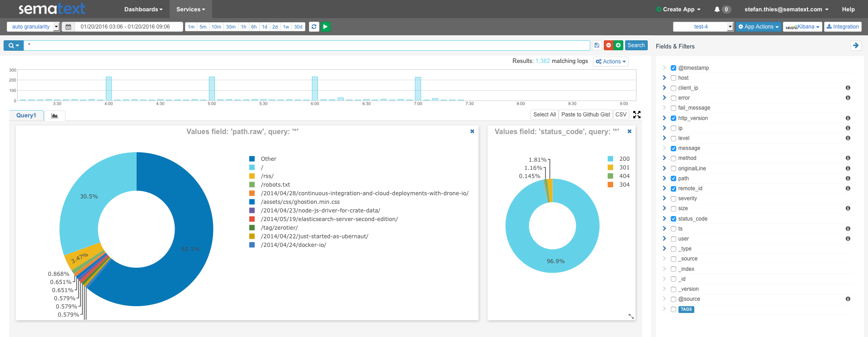Open the App Actions dropdown
The height and width of the screenshot is (337, 868).
point(759,27)
